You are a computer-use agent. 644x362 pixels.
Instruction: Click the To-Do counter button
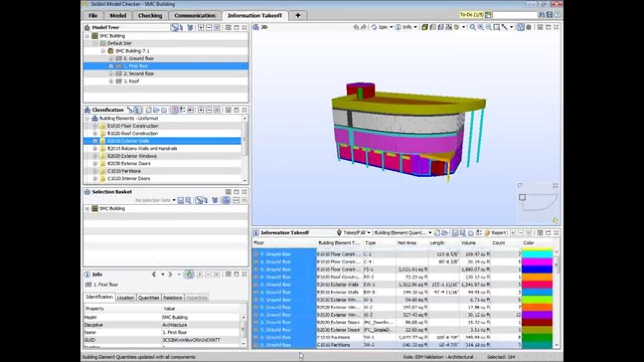coord(471,15)
